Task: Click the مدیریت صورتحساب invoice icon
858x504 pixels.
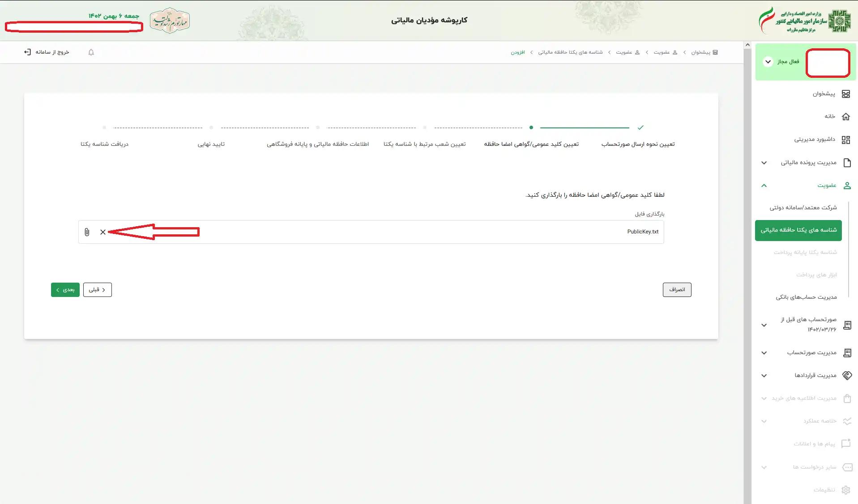Action: click(847, 352)
